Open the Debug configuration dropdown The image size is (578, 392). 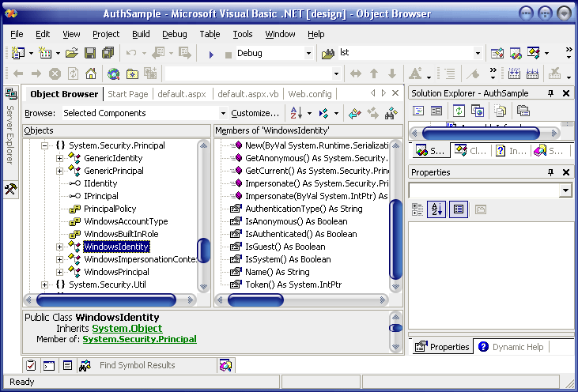point(308,53)
